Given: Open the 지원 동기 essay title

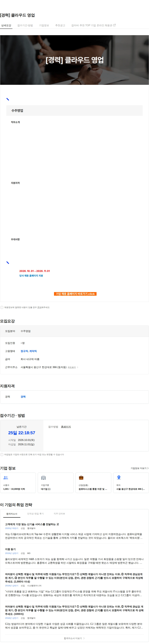Looking at the screenshot, I should [10, 549].
